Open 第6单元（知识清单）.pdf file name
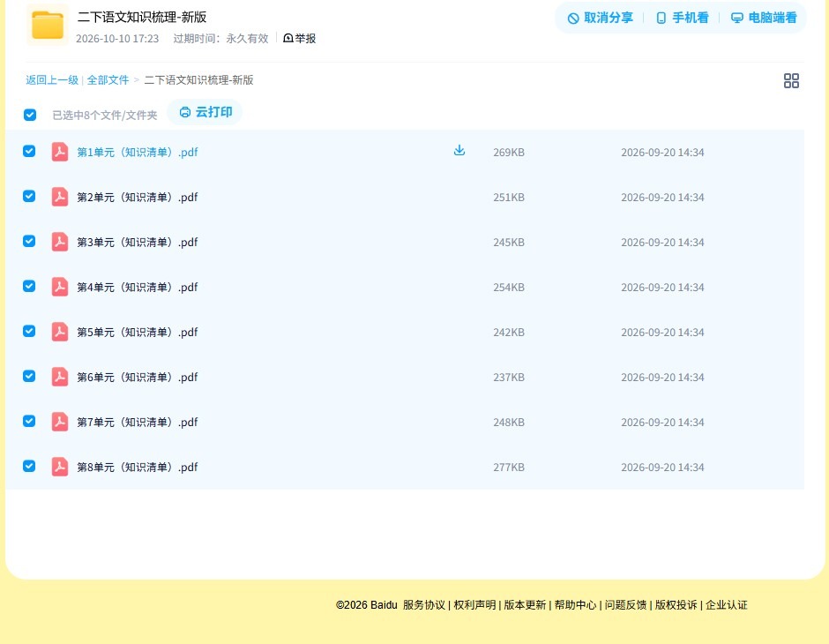 tap(138, 377)
